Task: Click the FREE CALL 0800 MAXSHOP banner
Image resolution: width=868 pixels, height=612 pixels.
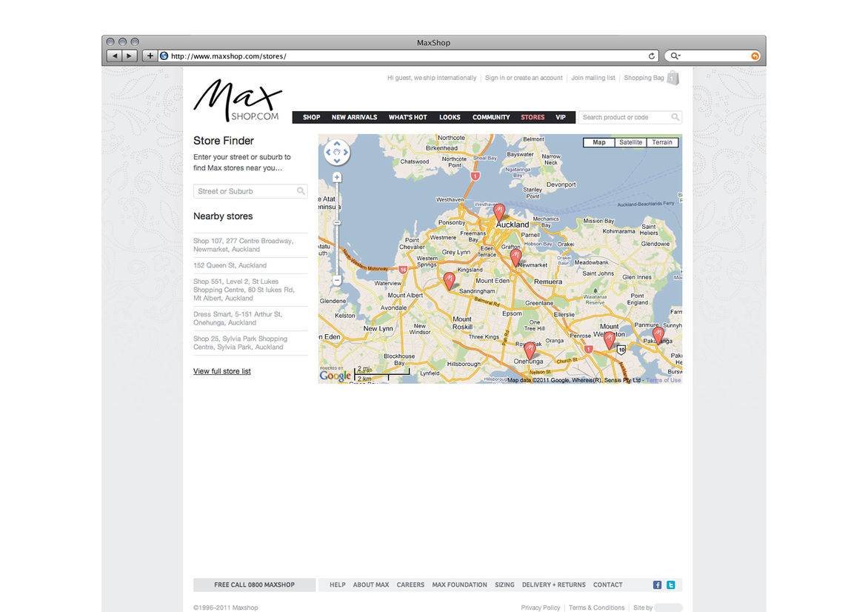Action: point(254,585)
